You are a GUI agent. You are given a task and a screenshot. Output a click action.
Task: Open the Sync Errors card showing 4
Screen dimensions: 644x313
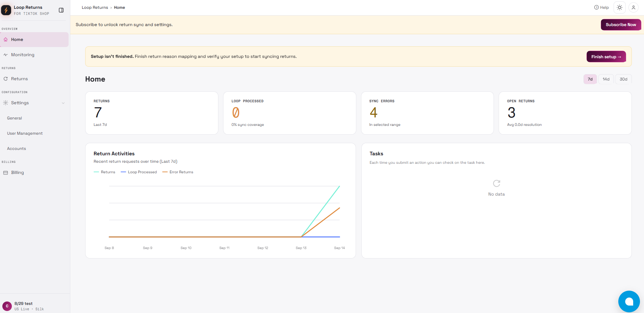427,113
